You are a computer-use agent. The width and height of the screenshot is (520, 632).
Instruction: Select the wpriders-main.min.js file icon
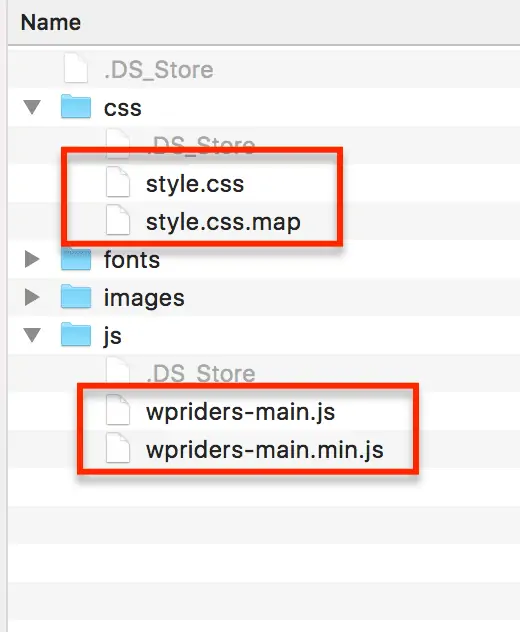[118, 448]
